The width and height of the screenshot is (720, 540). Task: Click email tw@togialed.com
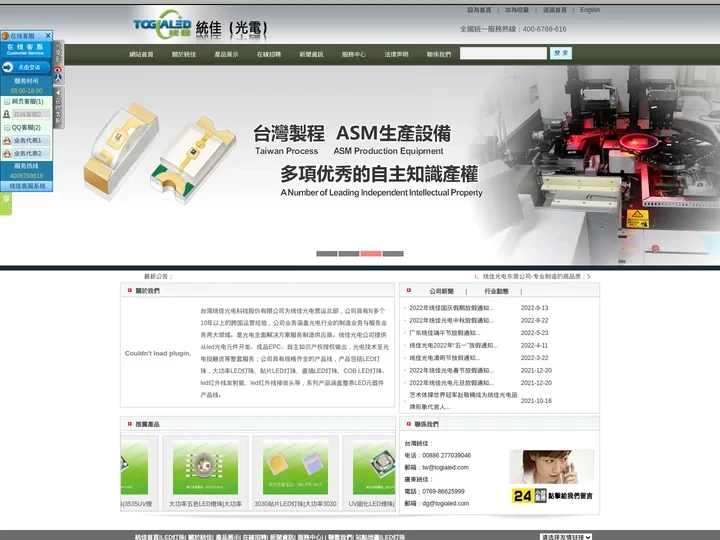[445, 467]
